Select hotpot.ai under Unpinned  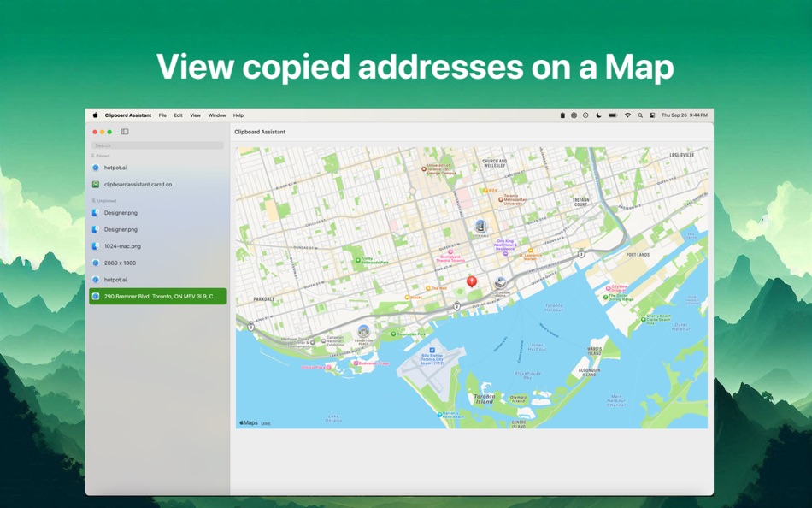coord(157,280)
